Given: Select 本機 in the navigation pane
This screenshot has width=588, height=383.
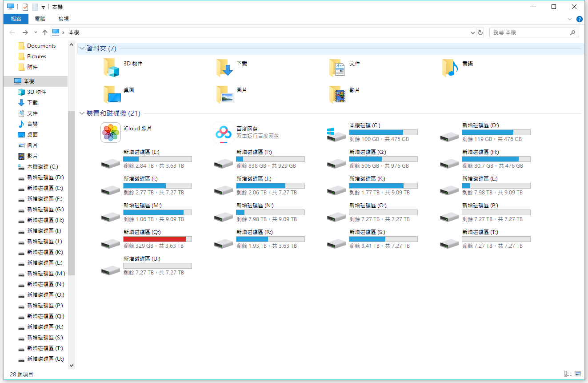Looking at the screenshot, I should [x=36, y=81].
